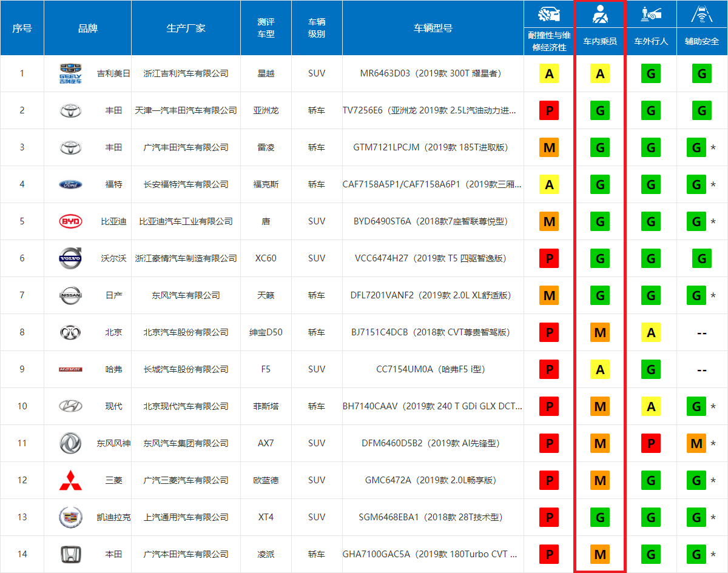Click the Volvo logo in row 6
728x573 pixels.
tap(70, 258)
